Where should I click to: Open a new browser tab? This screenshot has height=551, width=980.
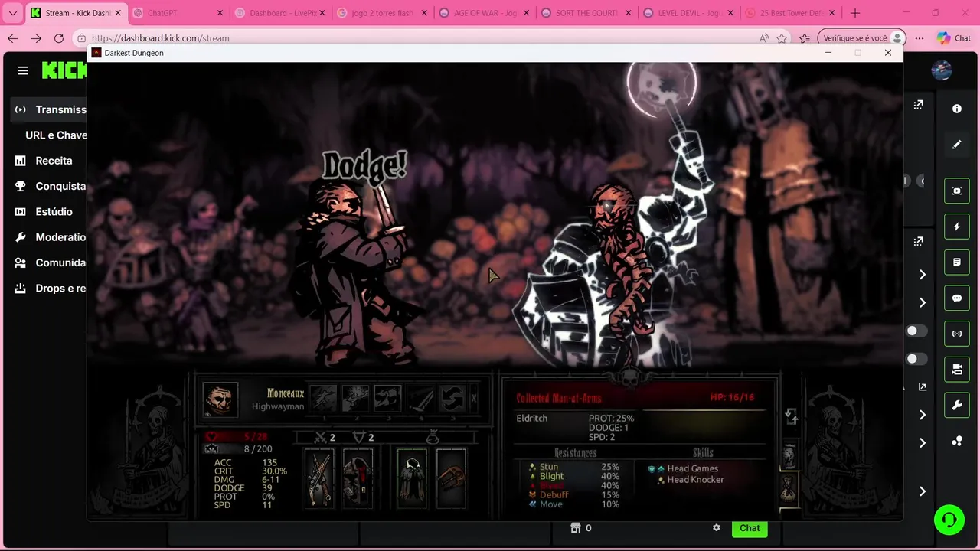[x=855, y=13]
